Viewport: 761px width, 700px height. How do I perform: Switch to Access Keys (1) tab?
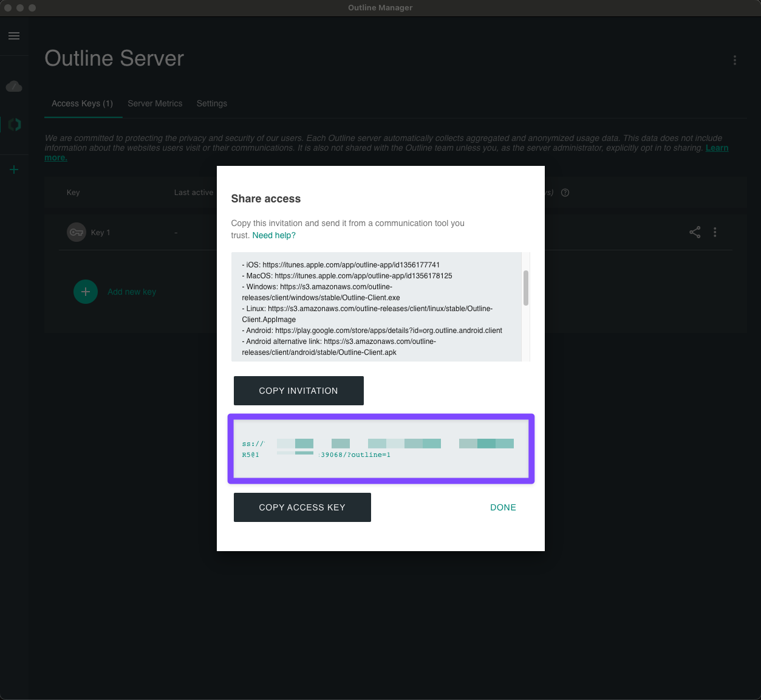tap(83, 103)
